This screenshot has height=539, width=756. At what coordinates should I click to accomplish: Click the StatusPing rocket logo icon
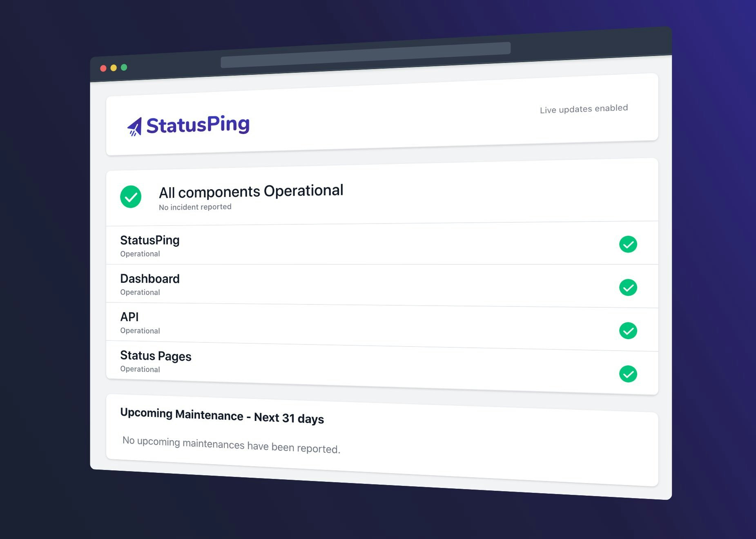click(x=135, y=127)
